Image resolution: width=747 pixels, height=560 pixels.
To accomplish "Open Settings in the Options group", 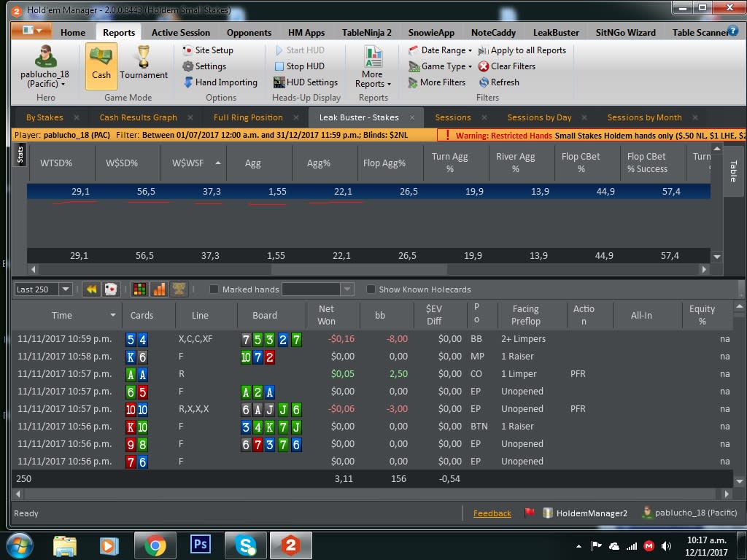I will click(x=204, y=66).
